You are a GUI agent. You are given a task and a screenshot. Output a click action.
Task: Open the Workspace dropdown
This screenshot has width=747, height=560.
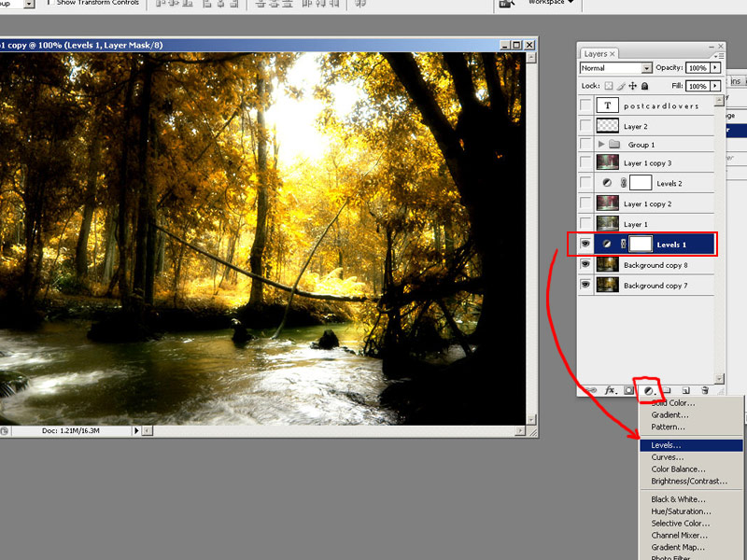tap(549, 3)
